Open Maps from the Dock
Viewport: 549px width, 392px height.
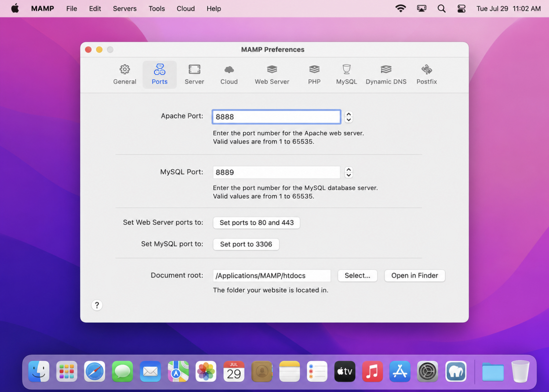pos(178,371)
